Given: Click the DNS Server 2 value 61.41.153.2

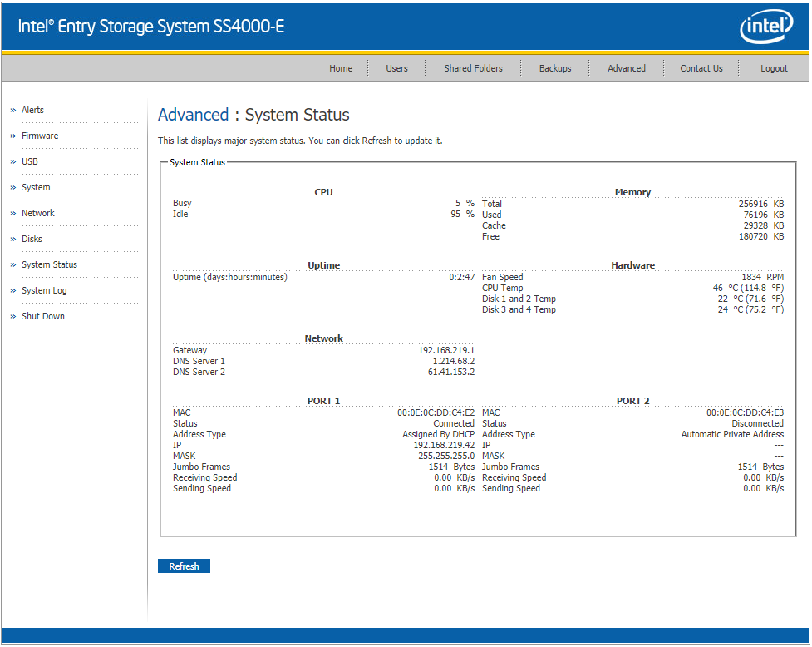Looking at the screenshot, I should 451,372.
